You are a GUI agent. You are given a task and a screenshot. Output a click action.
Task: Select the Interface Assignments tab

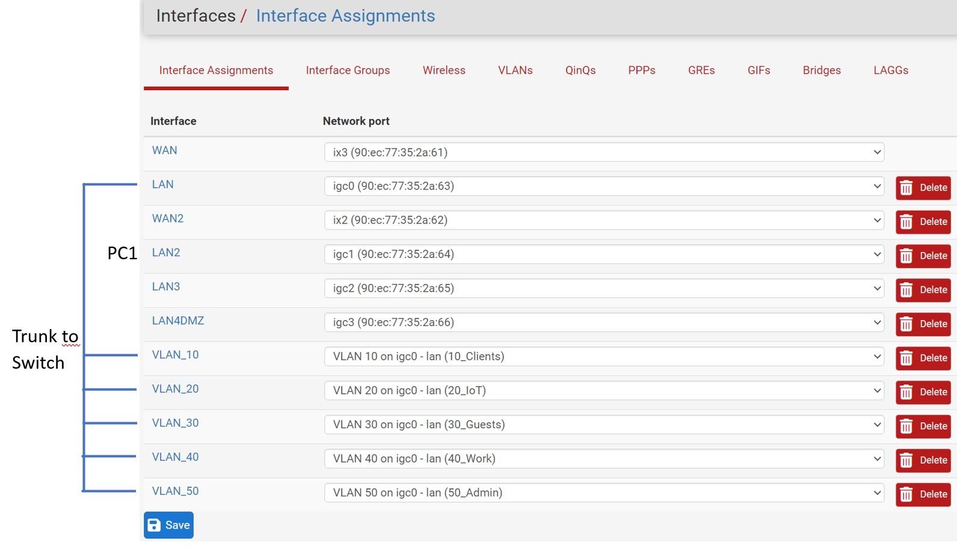(216, 70)
